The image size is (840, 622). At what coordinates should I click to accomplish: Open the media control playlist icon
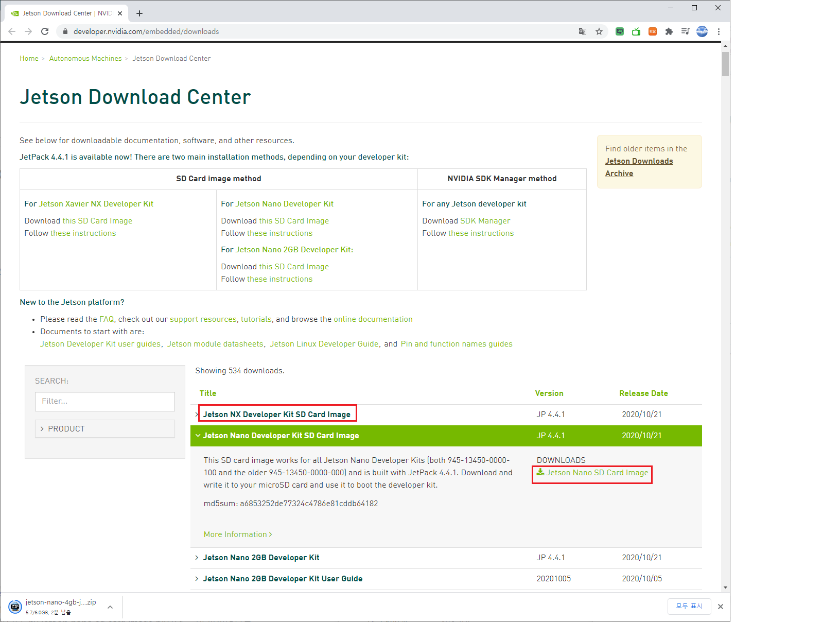point(685,31)
